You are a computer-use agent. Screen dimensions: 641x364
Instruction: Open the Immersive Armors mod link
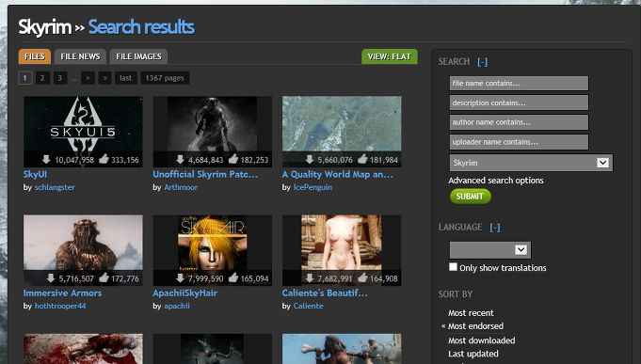[62, 293]
